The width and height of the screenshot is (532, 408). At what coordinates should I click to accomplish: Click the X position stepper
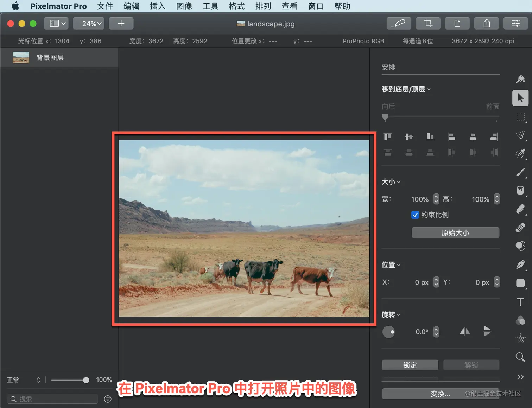coord(436,282)
